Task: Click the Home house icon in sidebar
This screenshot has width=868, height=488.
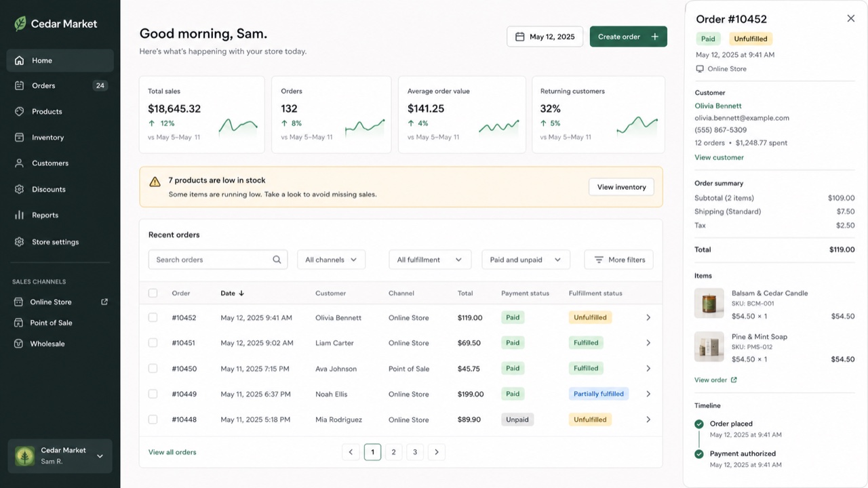Action: pyautogui.click(x=19, y=60)
